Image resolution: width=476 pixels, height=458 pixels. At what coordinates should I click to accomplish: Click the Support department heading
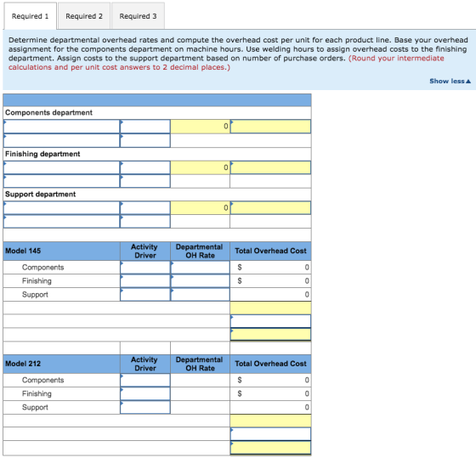(41, 195)
